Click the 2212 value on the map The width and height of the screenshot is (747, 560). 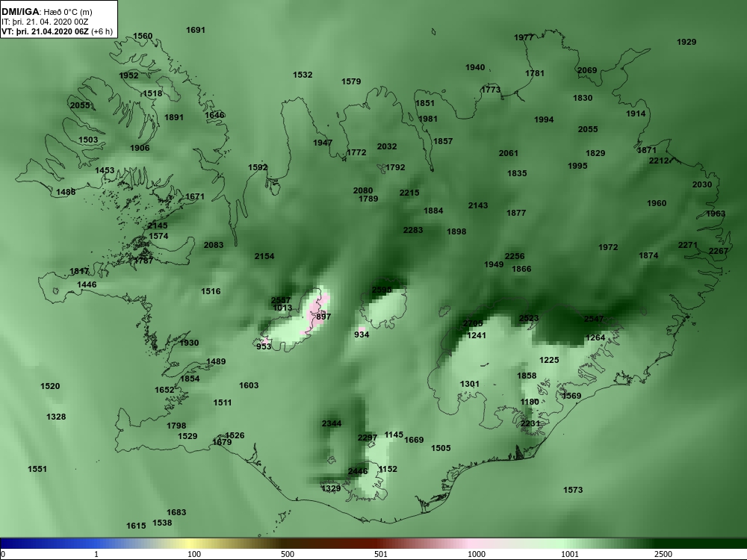click(x=660, y=161)
